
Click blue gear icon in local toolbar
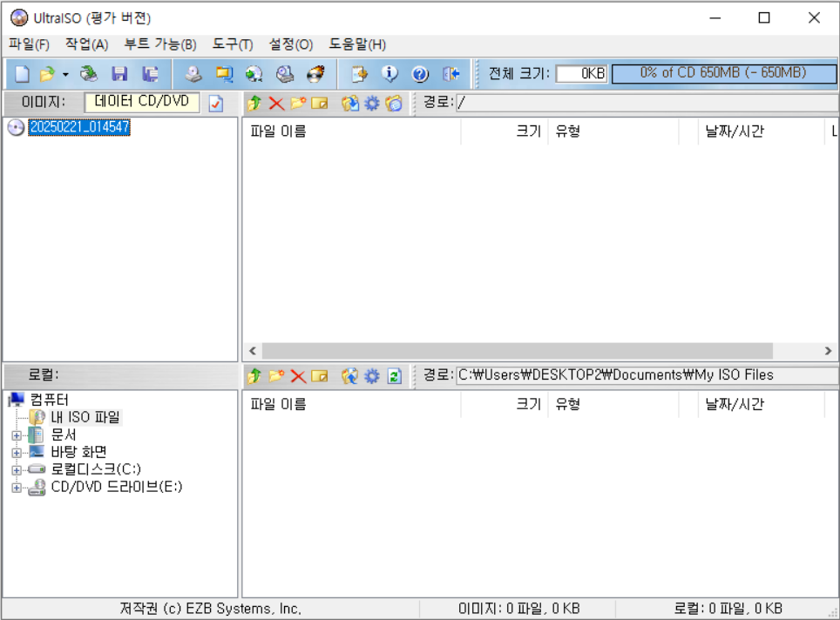click(372, 376)
